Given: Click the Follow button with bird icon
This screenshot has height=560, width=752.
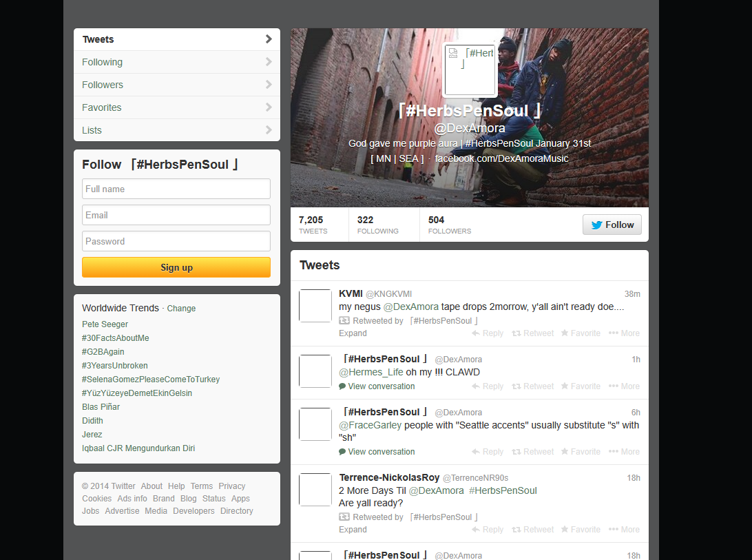Looking at the screenshot, I should click(612, 225).
